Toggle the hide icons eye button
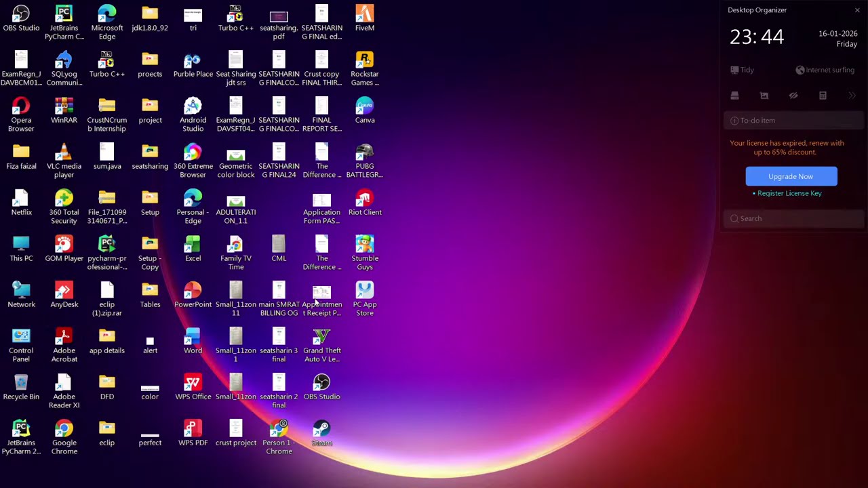Screen dimensions: 868x488 (x=793, y=96)
